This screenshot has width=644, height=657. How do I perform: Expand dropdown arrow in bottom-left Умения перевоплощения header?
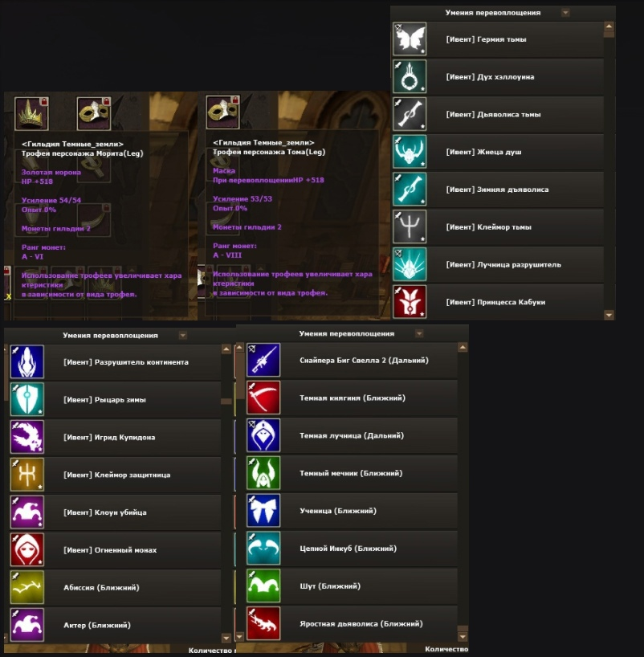pos(183,335)
